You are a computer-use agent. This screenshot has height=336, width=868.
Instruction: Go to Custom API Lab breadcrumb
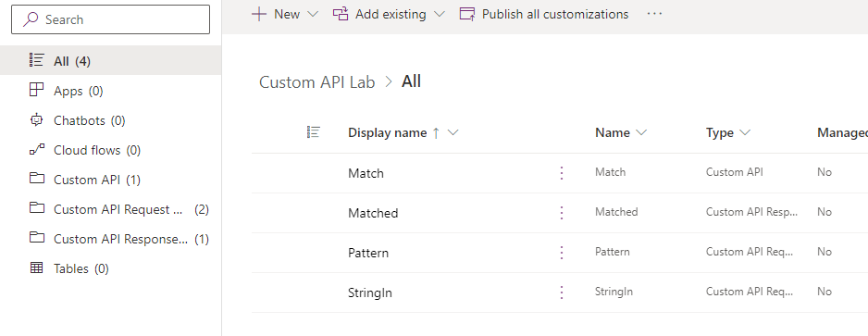317,82
